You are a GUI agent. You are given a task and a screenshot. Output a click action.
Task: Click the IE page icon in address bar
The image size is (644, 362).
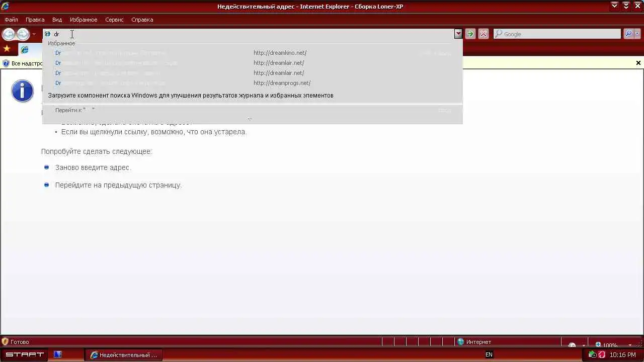tap(47, 34)
